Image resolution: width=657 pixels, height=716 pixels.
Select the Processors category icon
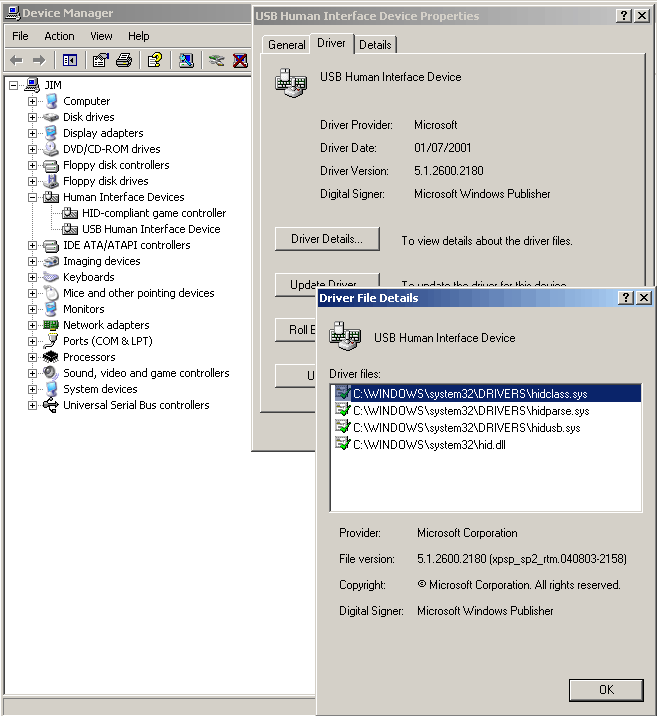(51, 357)
